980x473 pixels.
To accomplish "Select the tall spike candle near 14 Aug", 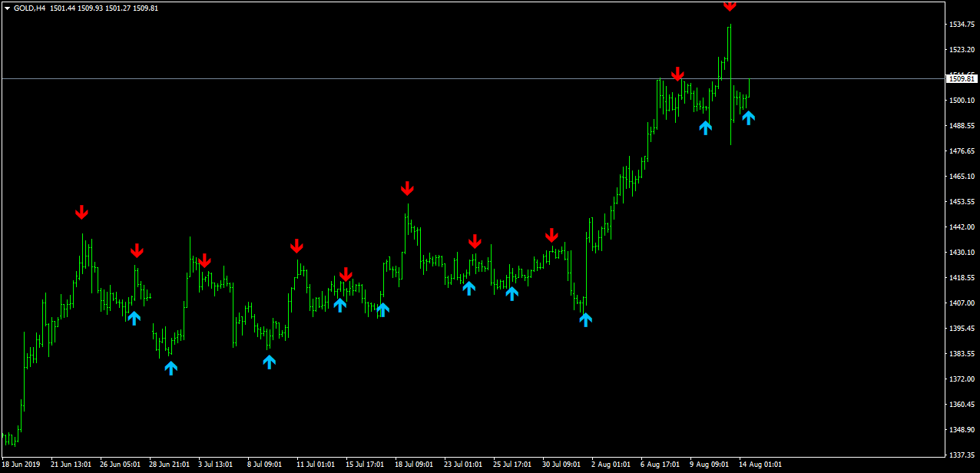I will 730,84.
